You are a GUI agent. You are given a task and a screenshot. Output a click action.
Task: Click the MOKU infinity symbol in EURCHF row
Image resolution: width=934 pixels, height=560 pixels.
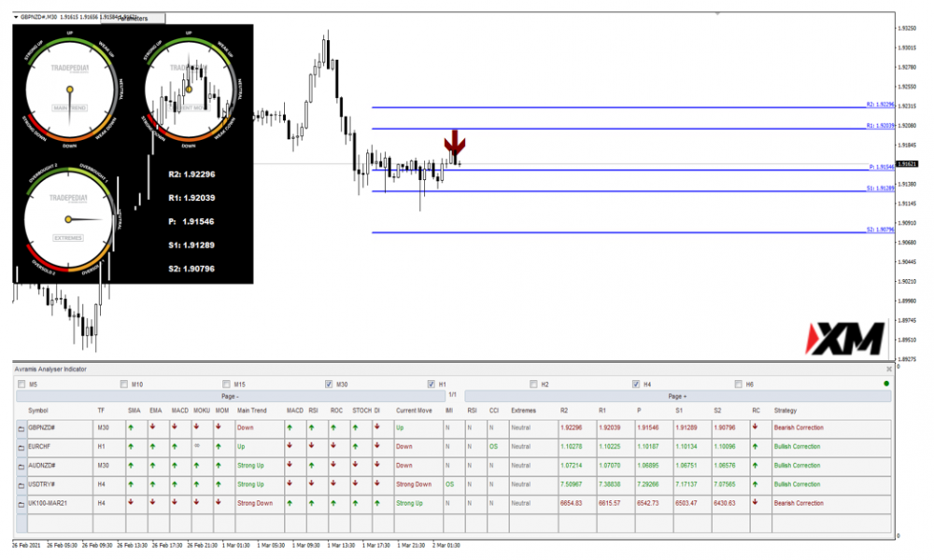(x=197, y=446)
